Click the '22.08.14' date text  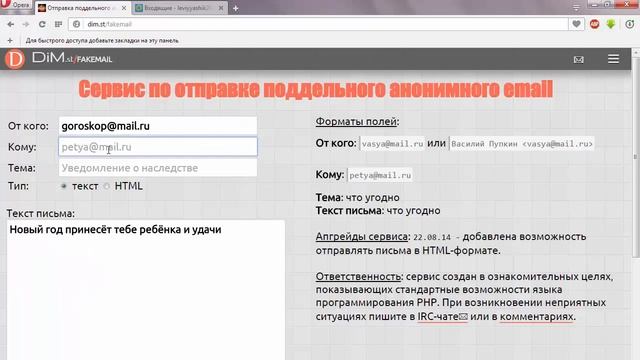click(432, 237)
